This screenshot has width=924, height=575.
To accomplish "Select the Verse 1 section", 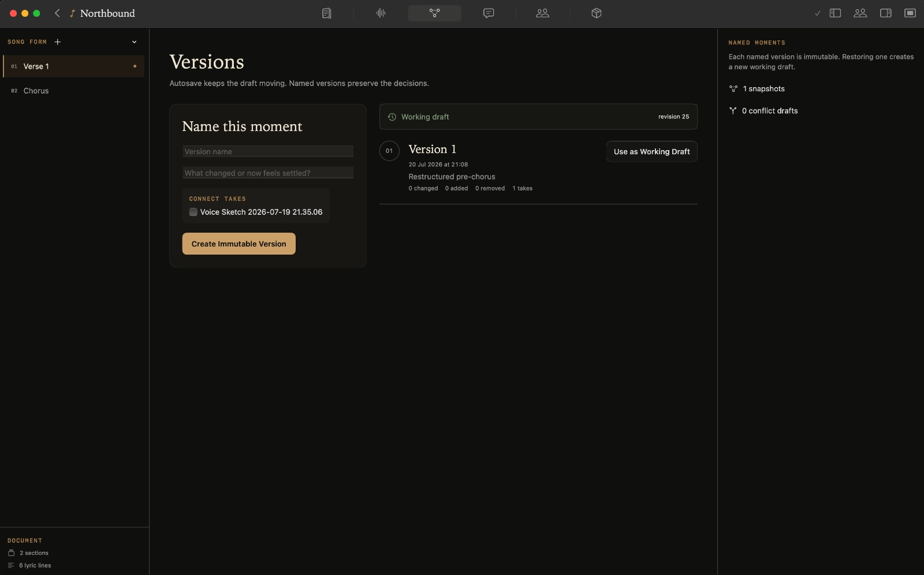I will coord(73,66).
